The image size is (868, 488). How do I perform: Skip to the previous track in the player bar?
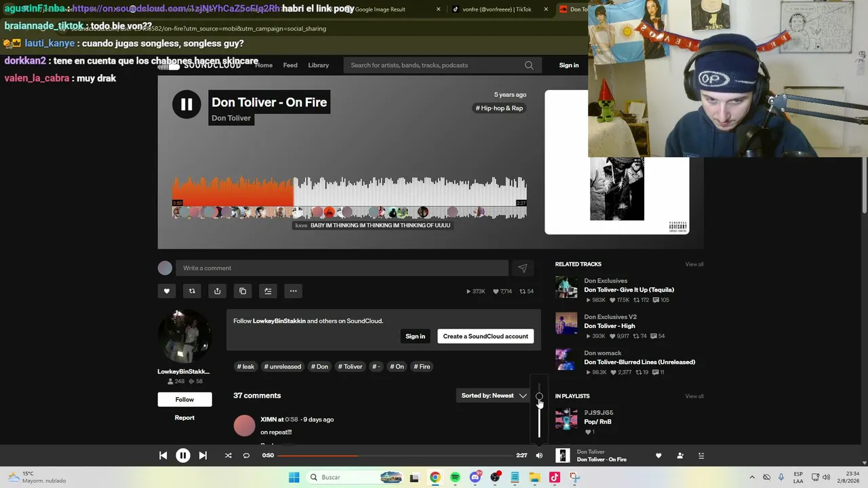163,455
